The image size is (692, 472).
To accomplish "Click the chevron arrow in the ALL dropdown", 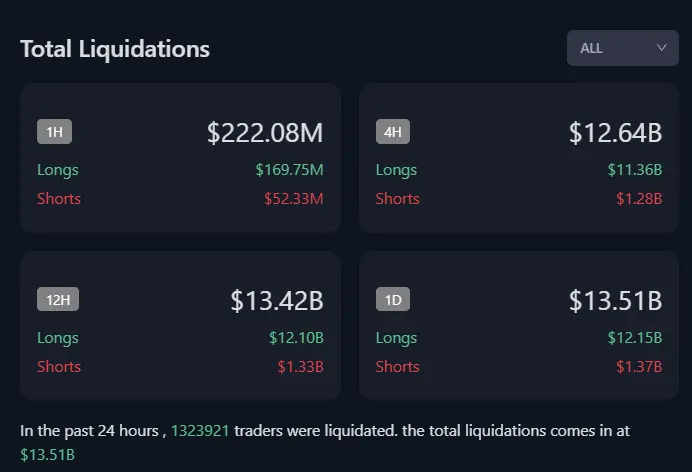I will 661,48.
